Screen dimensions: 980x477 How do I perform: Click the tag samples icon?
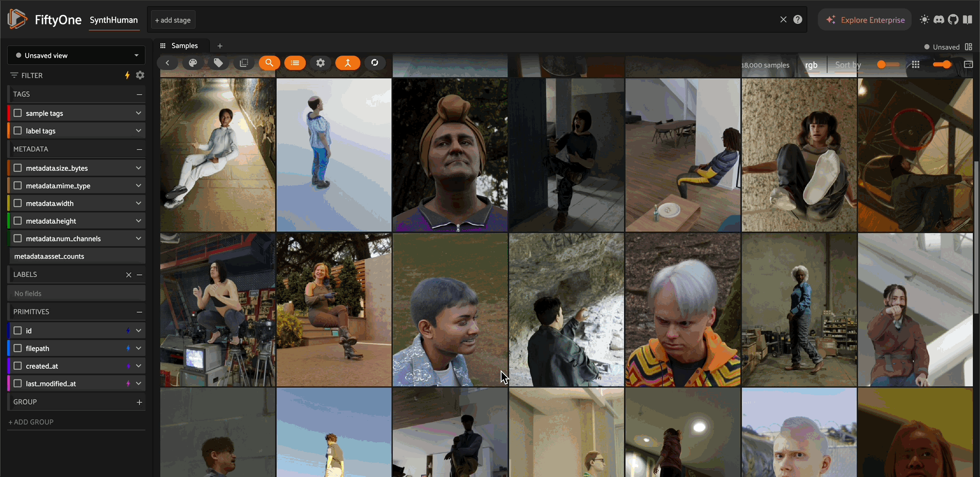[x=218, y=63]
